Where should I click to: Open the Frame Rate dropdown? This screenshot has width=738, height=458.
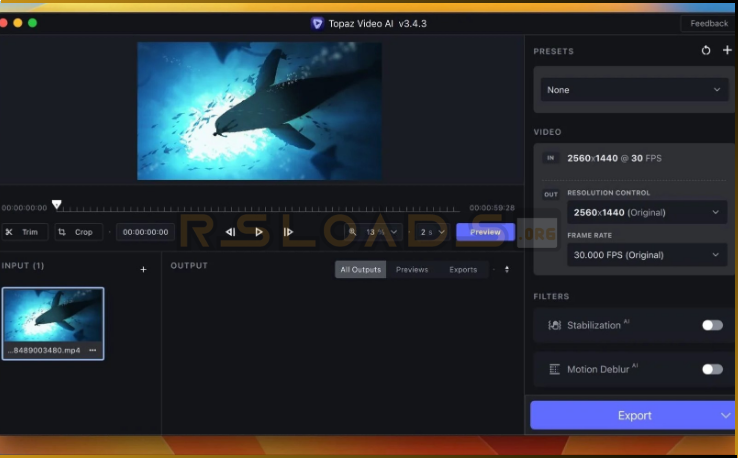click(646, 255)
